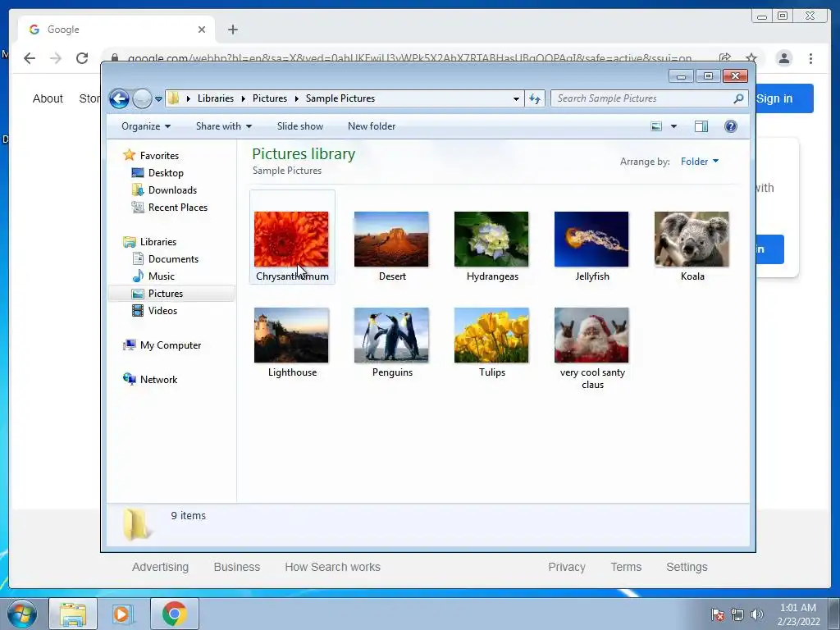This screenshot has height=630, width=840.
Task: Click the share icon in Chrome's address bar
Action: point(725,58)
